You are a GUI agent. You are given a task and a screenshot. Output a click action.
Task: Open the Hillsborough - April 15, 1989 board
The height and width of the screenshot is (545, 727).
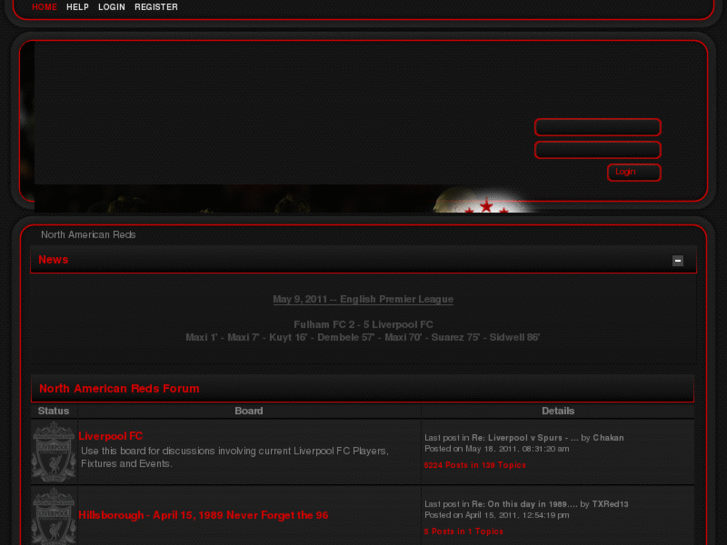coord(203,515)
